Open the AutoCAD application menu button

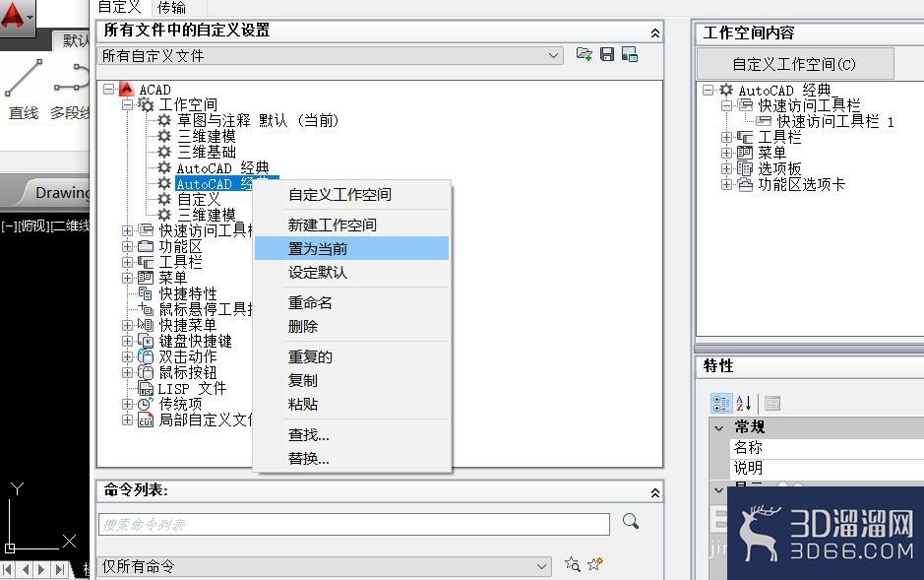pyautogui.click(x=17, y=16)
